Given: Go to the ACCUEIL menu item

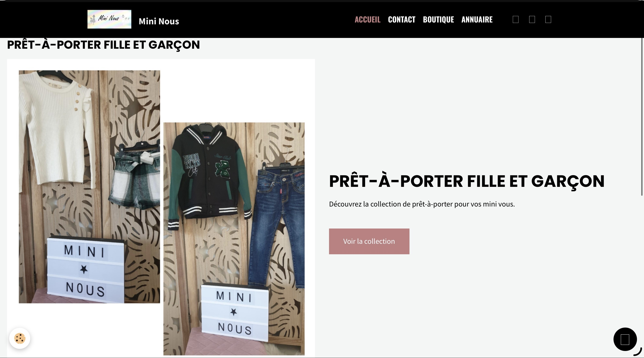Looking at the screenshot, I should point(367,19).
